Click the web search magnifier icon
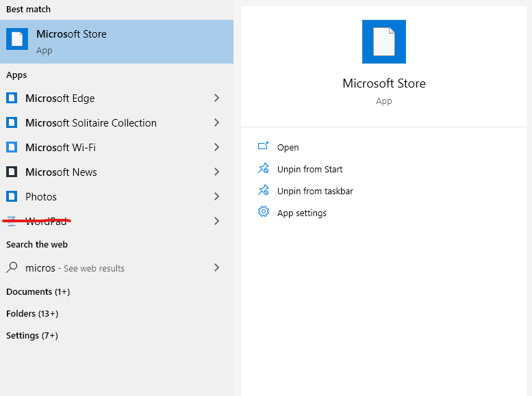532x396 pixels. 12,267
